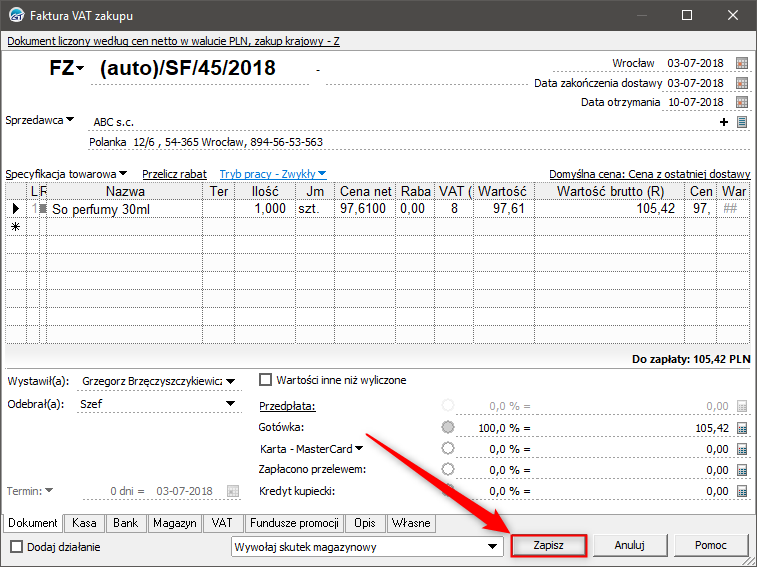Click the Ilość cell 1,000
The image size is (757, 567).
coord(265,209)
